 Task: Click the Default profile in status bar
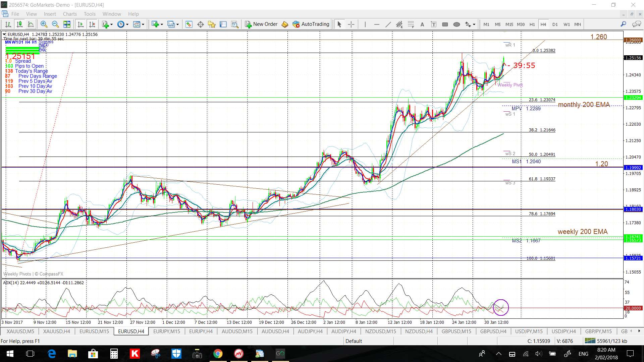point(354,341)
